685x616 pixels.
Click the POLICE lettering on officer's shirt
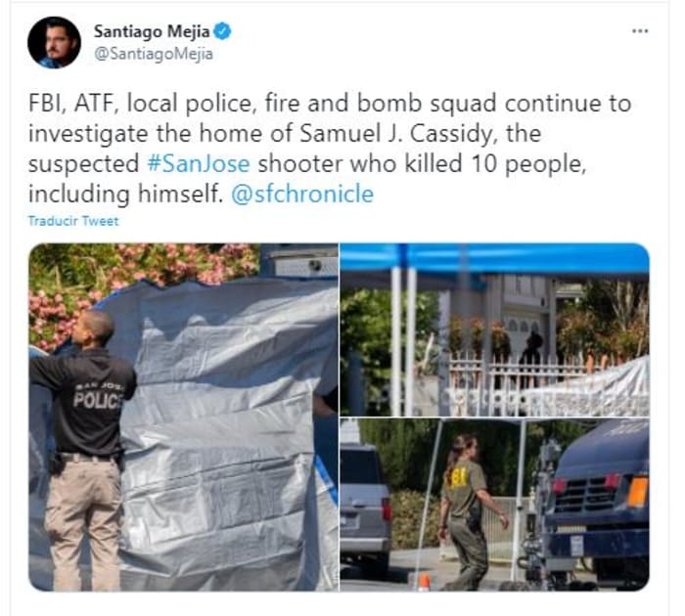tap(98, 400)
